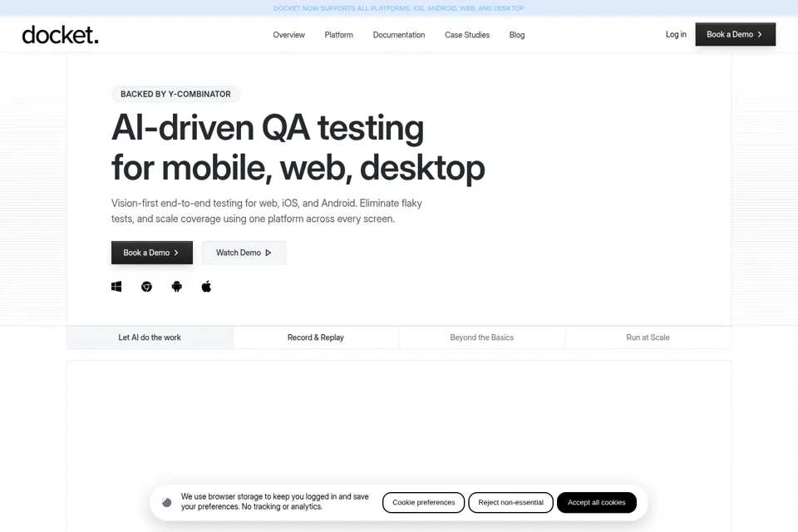Click the cookie icon in the consent banner
This screenshot has height=532, width=798.
166,502
